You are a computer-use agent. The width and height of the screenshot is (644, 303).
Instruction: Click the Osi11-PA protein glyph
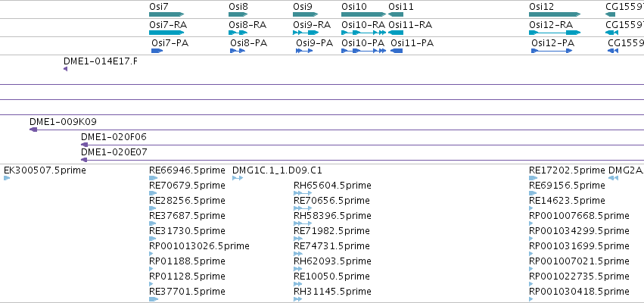coord(397,51)
